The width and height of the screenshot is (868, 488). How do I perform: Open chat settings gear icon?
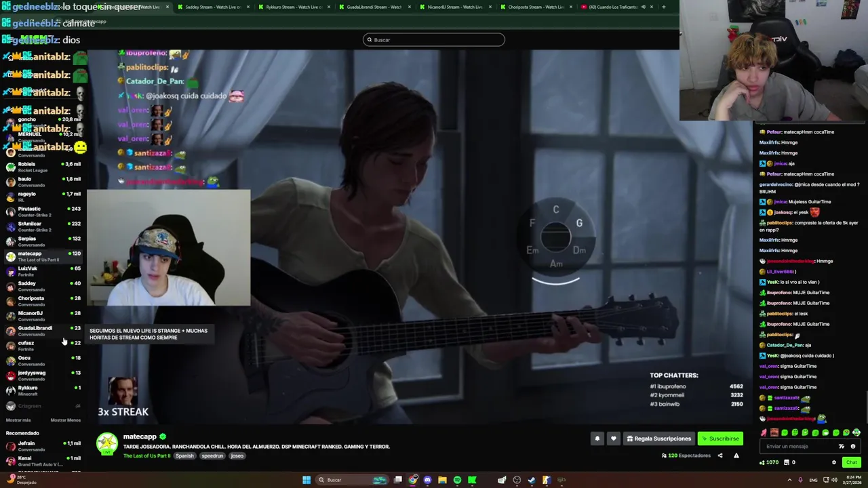pyautogui.click(x=834, y=462)
